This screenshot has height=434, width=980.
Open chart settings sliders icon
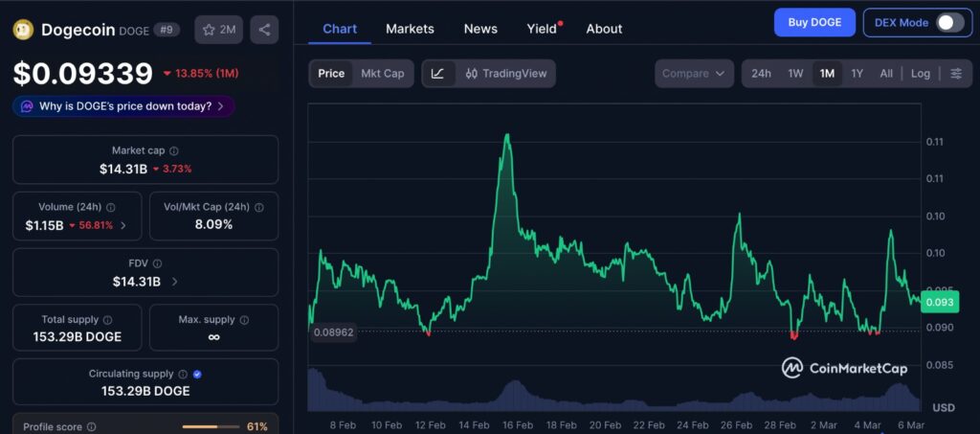click(x=956, y=74)
